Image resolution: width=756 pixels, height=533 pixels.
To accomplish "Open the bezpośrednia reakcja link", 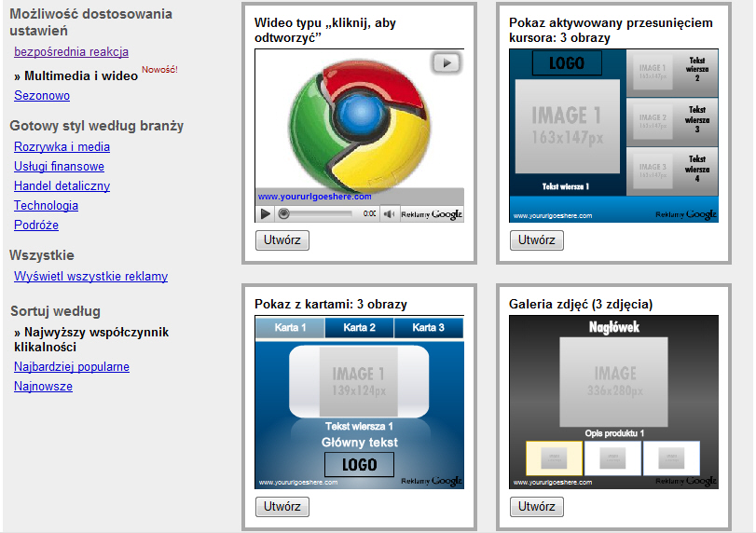I will pos(72,51).
